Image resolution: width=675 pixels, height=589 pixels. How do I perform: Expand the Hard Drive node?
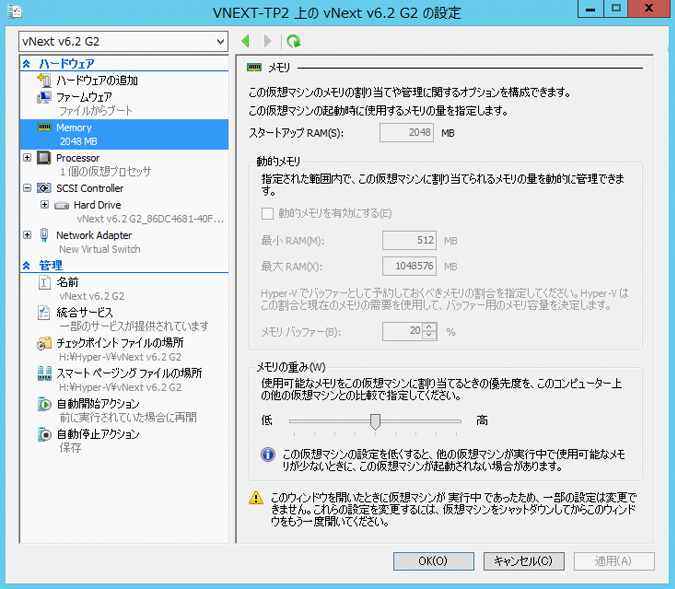(44, 205)
